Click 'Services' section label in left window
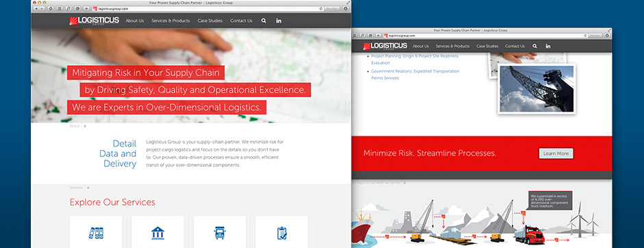The width and height of the screenshot is (644, 248). point(76,188)
